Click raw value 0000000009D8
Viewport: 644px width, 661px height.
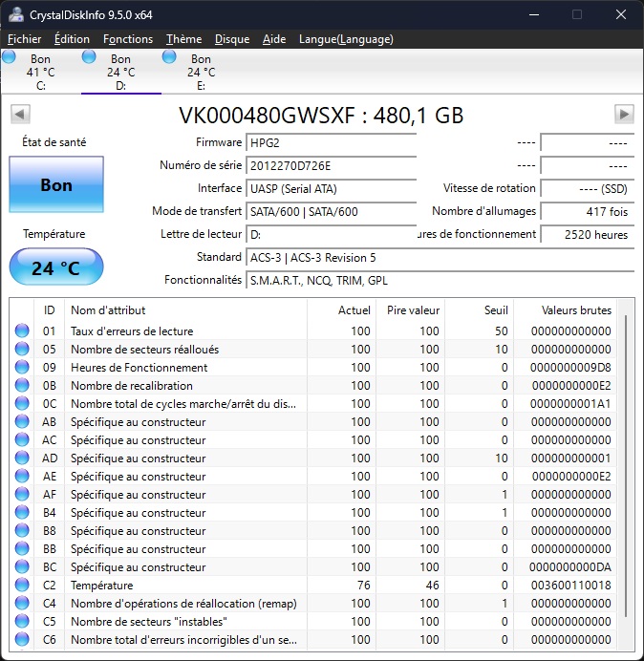pos(570,368)
